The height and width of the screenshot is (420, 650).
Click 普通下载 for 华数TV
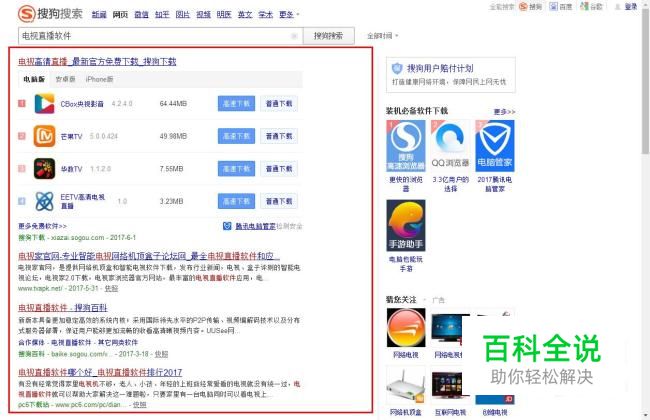(279, 169)
